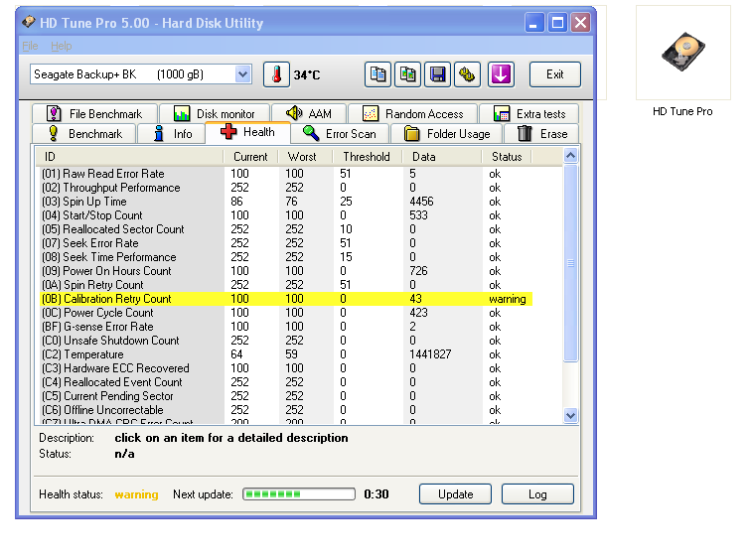Click the Exit button
The image size is (752, 560).
(555, 74)
